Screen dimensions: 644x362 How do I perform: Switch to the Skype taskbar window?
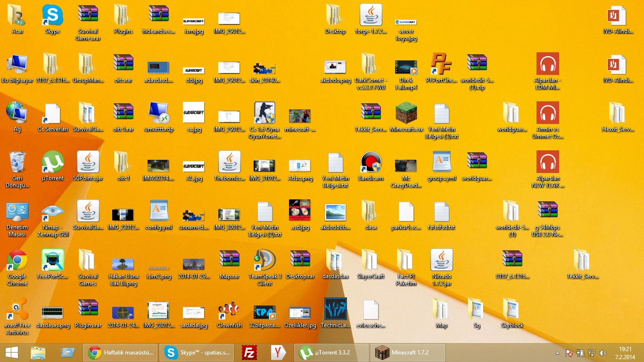pos(197,353)
